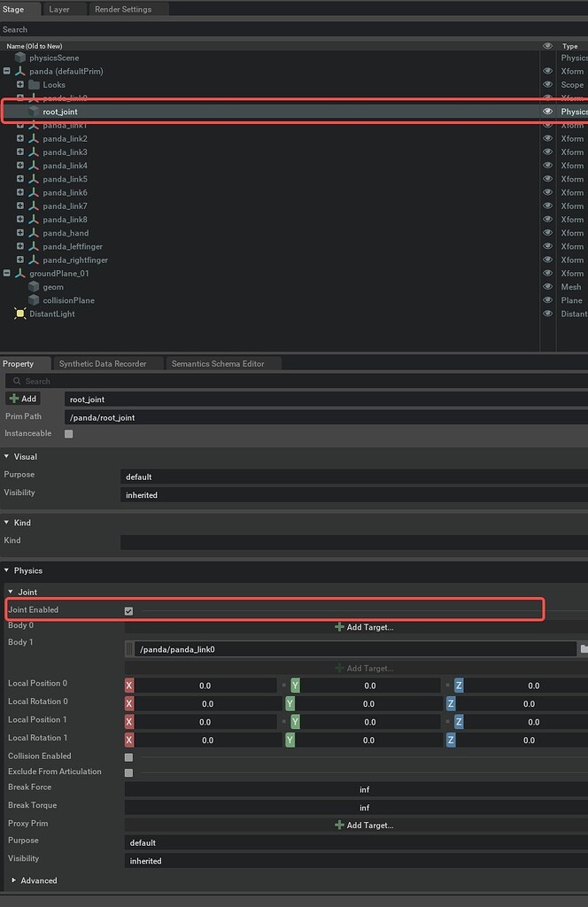Click the DistantLight sun icon
The height and width of the screenshot is (907, 588).
pos(19,314)
